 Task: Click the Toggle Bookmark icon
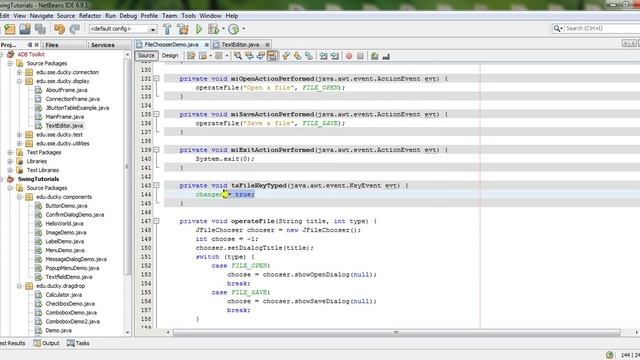(309, 56)
